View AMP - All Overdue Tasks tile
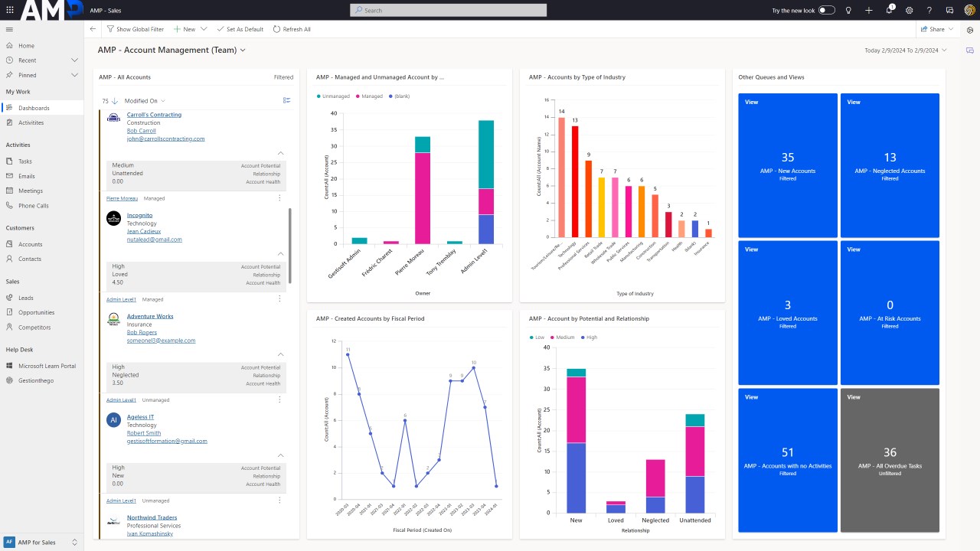This screenshot has height=551, width=980. click(x=890, y=460)
